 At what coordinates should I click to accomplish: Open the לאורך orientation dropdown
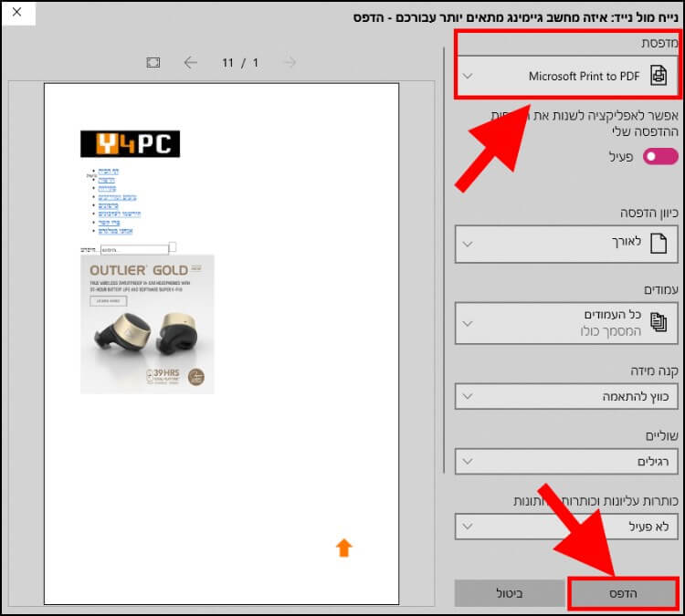coord(566,244)
